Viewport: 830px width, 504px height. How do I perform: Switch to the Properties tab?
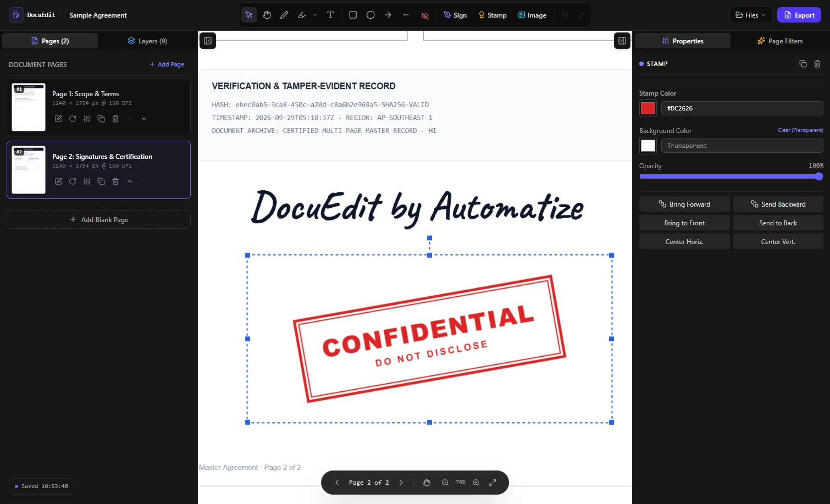[683, 41]
